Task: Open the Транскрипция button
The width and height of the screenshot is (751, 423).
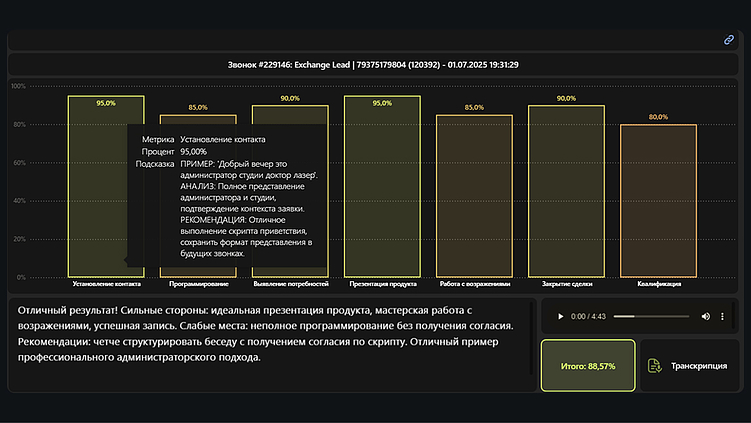Action: [690, 366]
